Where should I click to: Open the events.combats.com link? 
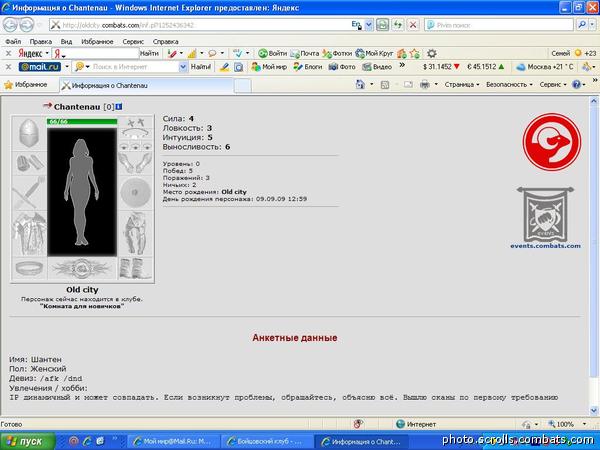pos(545,246)
